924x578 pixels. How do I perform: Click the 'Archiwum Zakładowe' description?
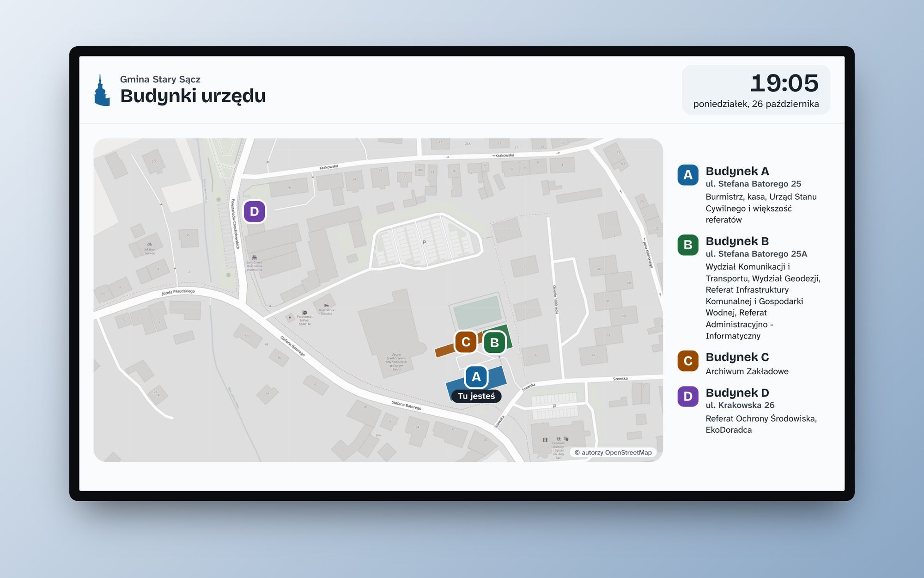pyautogui.click(x=747, y=371)
